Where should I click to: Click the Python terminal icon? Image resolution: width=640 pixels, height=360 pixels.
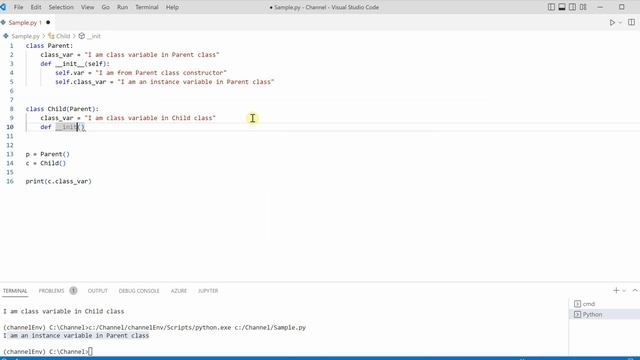point(577,314)
